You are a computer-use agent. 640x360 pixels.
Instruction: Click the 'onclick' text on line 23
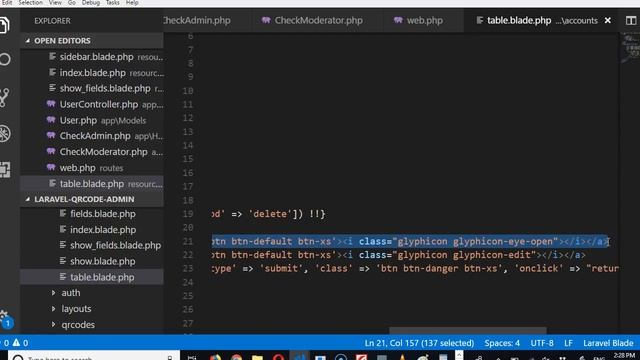point(538,268)
